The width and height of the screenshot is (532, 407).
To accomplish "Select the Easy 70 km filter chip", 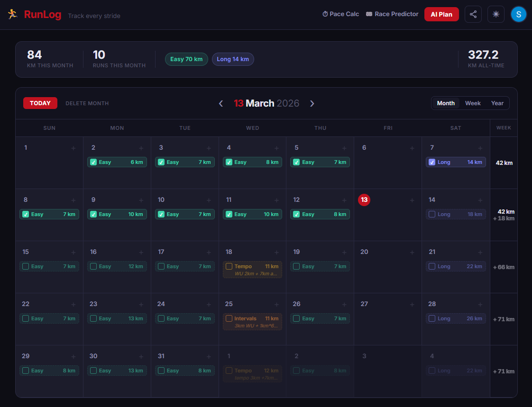I will (186, 59).
